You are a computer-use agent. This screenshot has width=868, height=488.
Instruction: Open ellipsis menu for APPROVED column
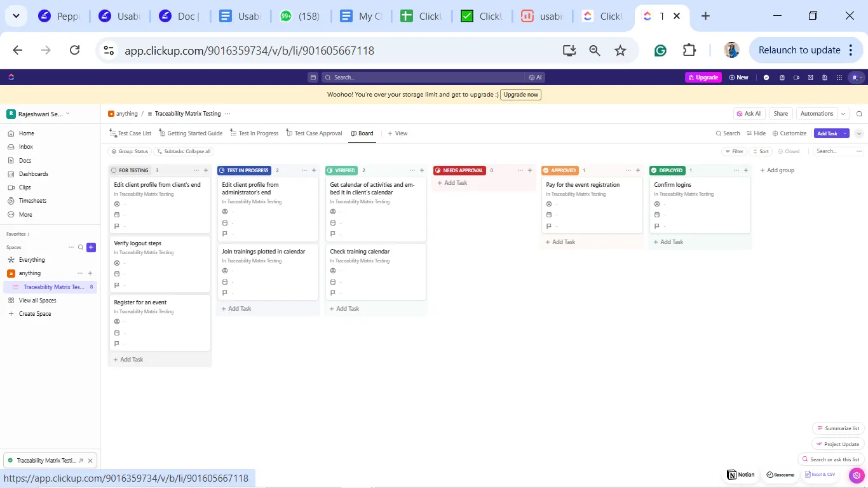click(628, 170)
